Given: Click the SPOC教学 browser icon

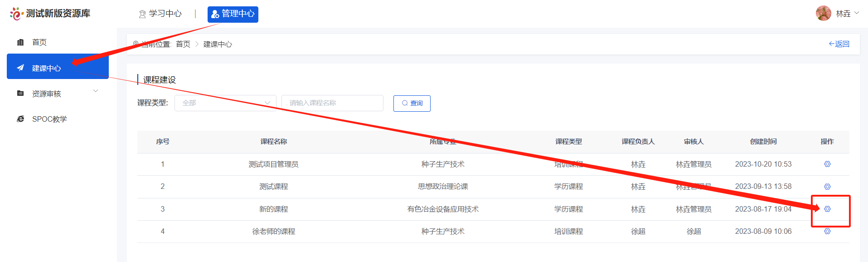Looking at the screenshot, I should coord(20,119).
